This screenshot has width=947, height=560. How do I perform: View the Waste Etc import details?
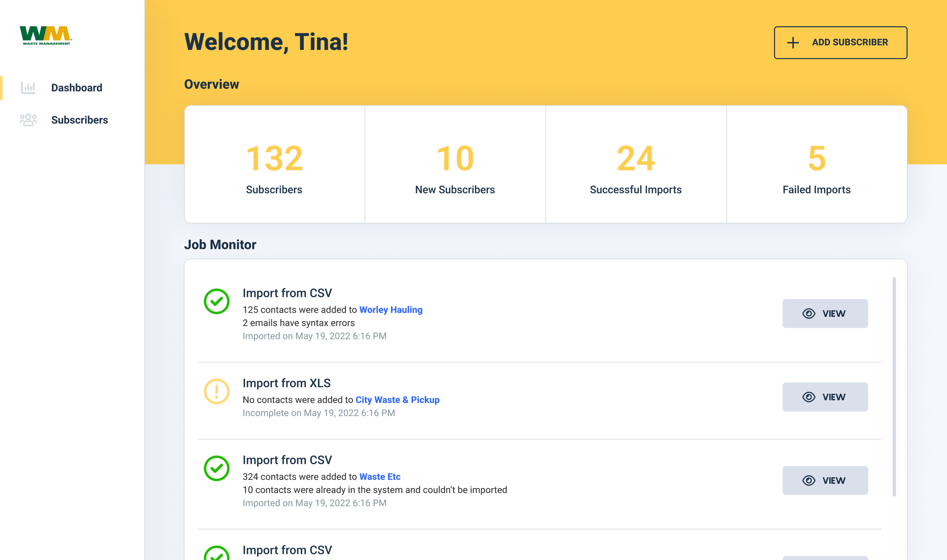825,480
